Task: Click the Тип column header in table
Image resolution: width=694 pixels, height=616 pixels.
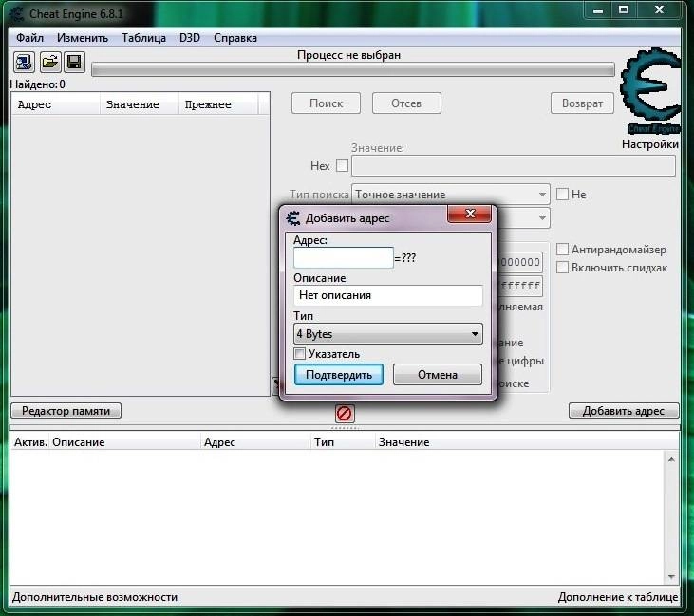Action: pos(342,442)
